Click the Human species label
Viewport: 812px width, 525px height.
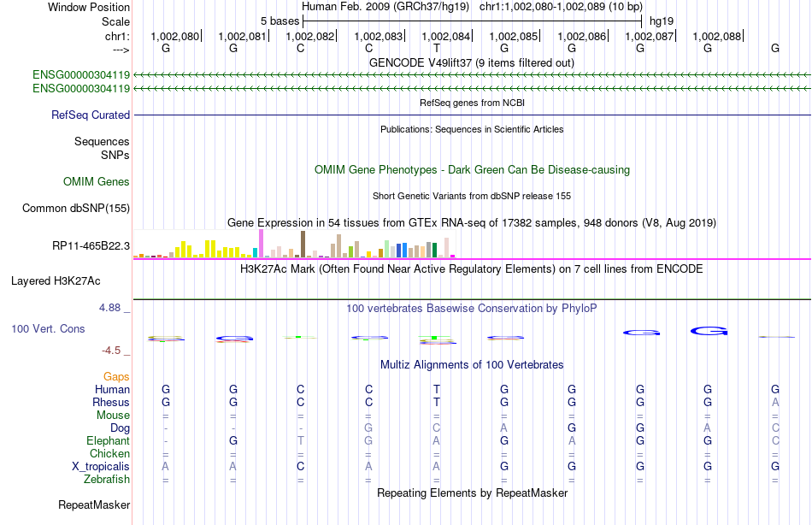click(112, 389)
